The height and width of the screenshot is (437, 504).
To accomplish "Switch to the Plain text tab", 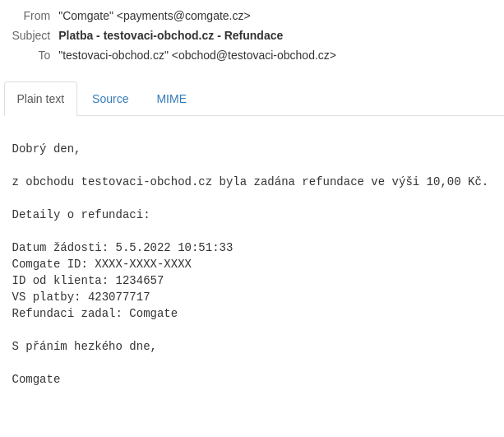I will [x=40, y=99].
